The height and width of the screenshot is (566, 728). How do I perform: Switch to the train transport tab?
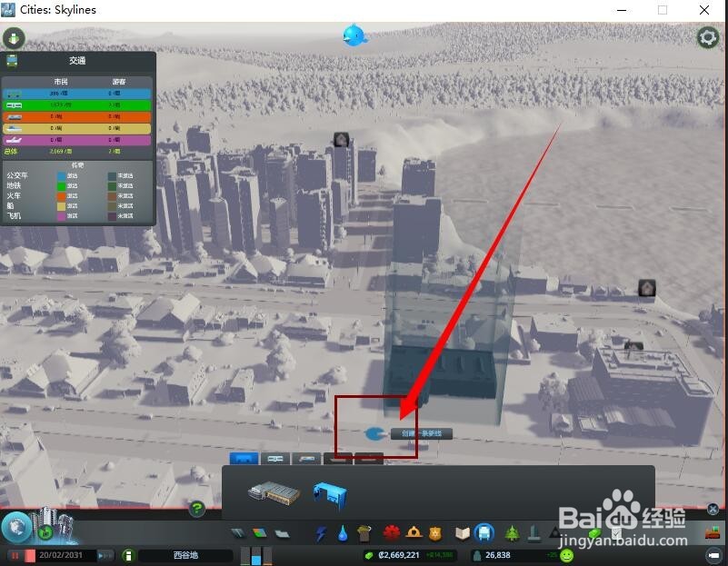coord(306,459)
